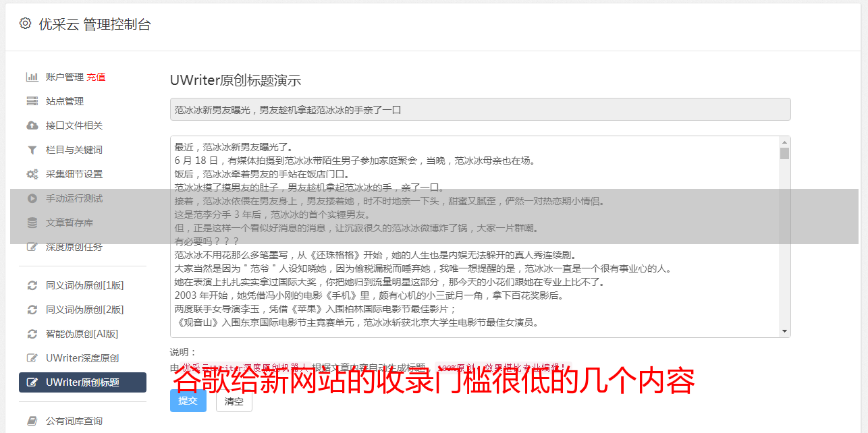The image size is (868, 433).
Task: Click the red 充值 link
Action: (x=96, y=77)
